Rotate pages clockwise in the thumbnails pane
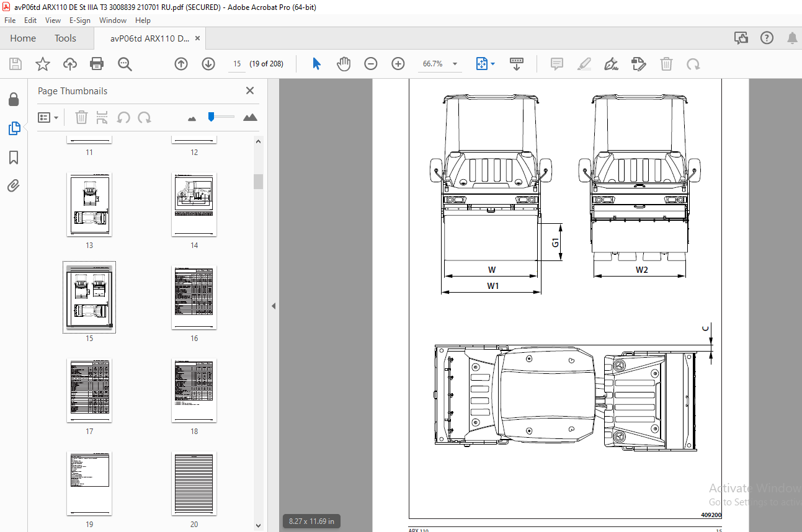Image resolution: width=802 pixels, height=532 pixels. coord(145,117)
